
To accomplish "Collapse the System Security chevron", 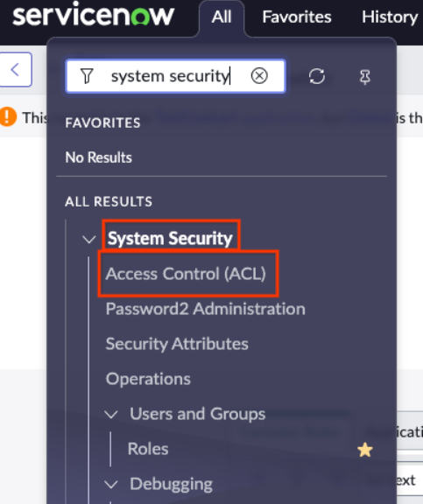I will coord(88,239).
